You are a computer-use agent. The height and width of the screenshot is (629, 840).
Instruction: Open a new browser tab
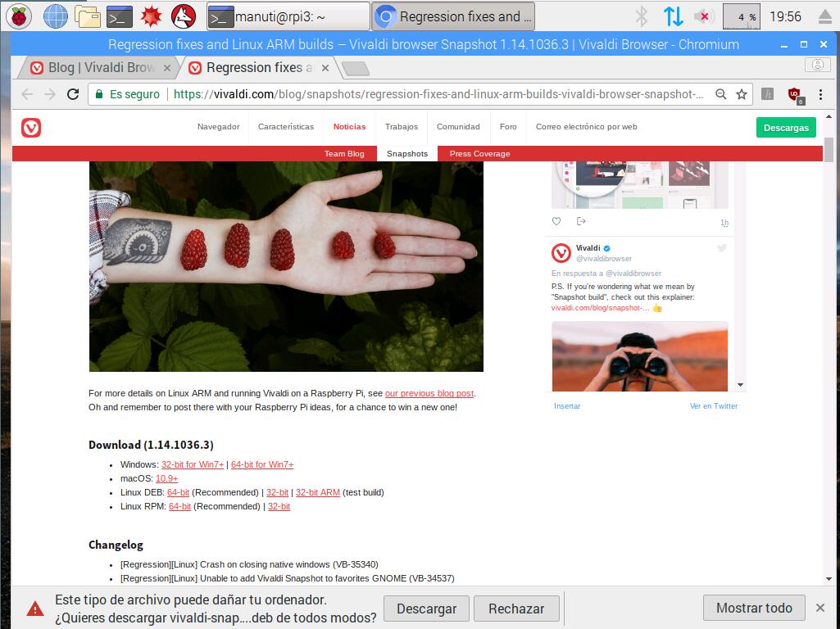tap(355, 68)
